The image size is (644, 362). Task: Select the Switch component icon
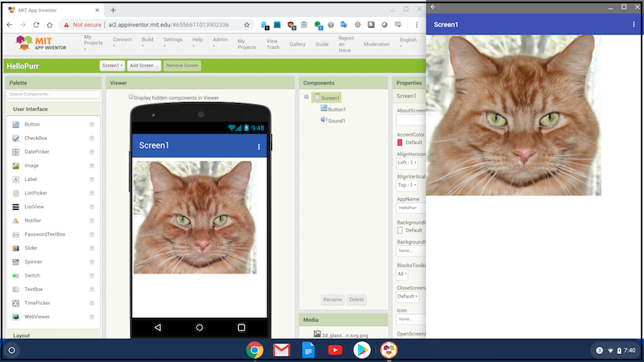15,275
